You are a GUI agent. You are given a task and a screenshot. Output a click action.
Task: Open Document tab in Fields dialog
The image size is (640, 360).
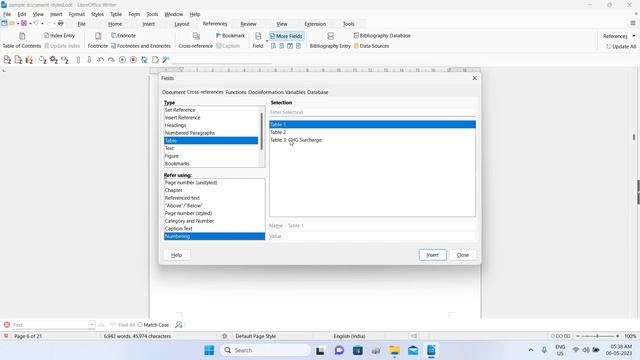173,92
